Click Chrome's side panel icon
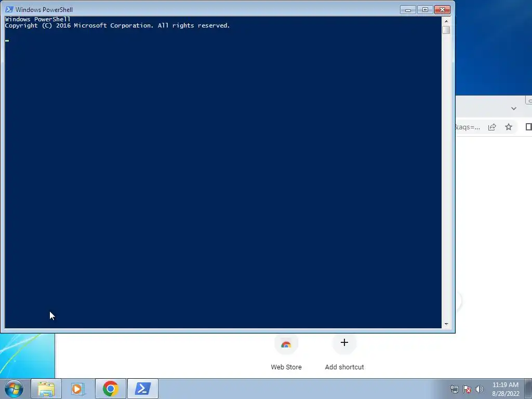This screenshot has width=532, height=399. [528, 127]
